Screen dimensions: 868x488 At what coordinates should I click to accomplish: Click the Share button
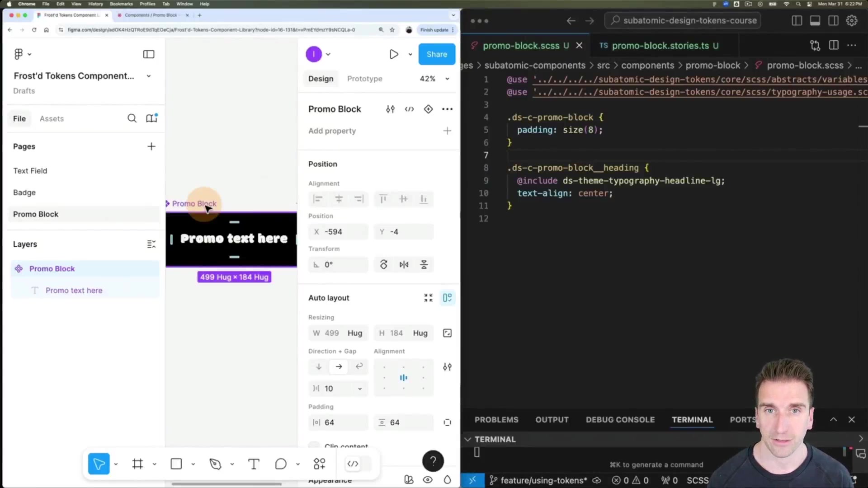(x=437, y=54)
